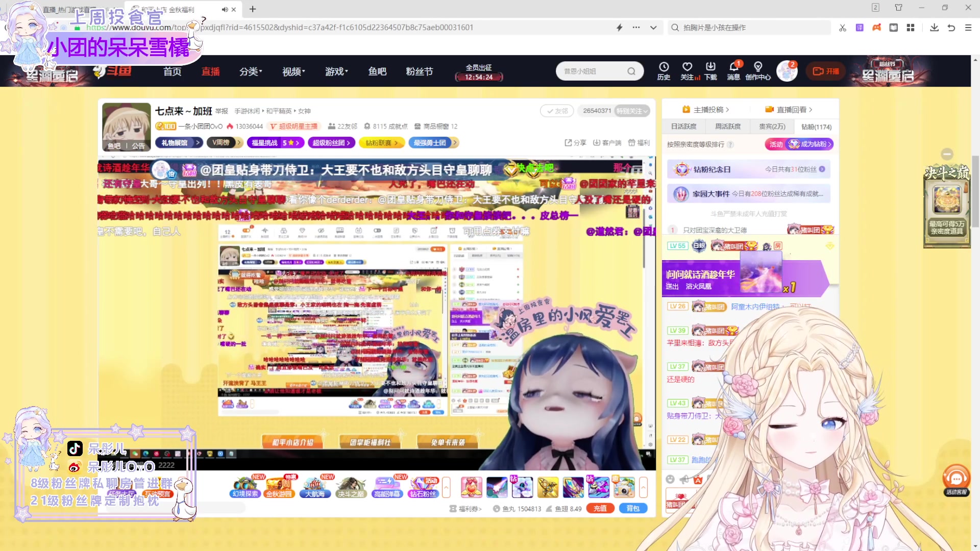This screenshot has width=980, height=551.
Task: Open browser downloads icon in toolbar
Action: (x=934, y=28)
